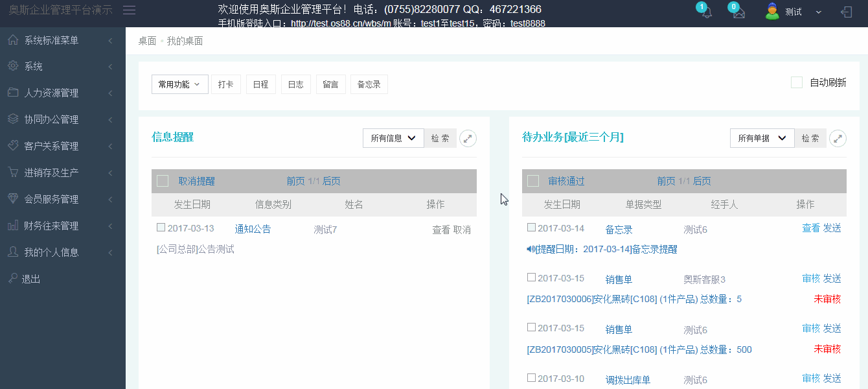
Task: Click 查看 in the 通知公告 row
Action: point(441,230)
